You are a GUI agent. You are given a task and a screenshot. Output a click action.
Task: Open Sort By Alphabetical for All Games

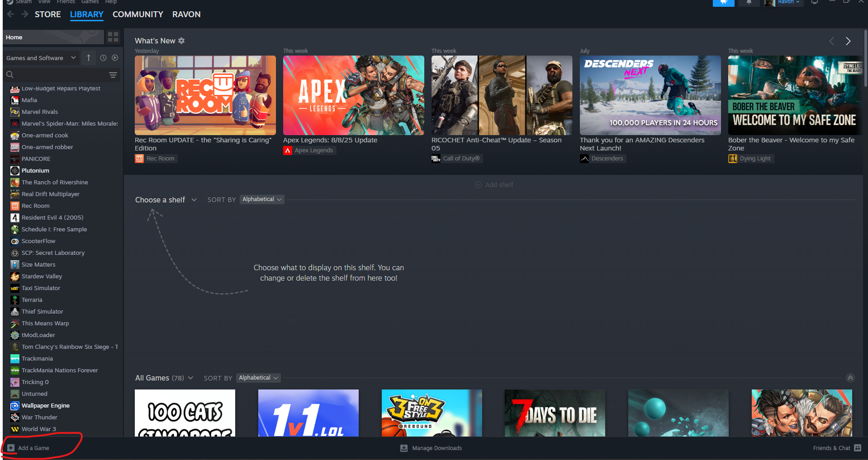[x=258, y=378]
